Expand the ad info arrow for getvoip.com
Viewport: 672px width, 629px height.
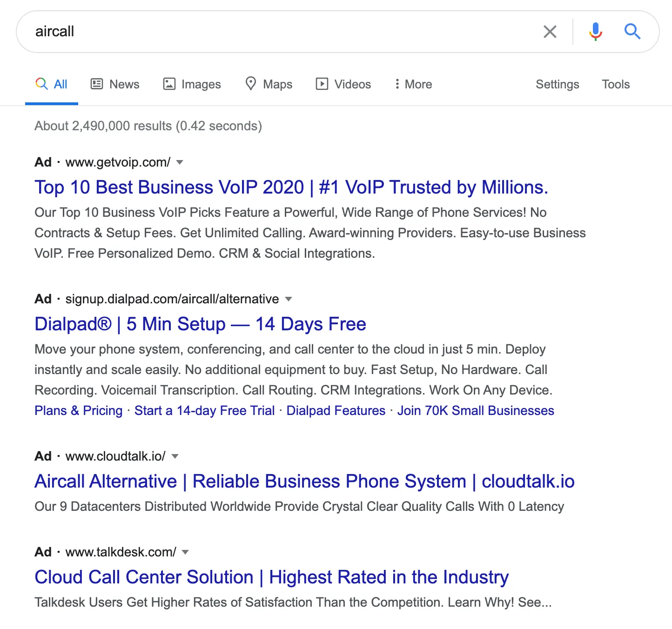pyautogui.click(x=180, y=163)
